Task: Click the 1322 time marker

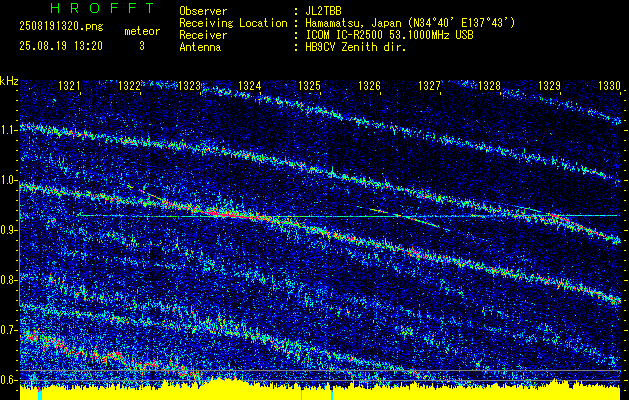Action: coord(130,86)
